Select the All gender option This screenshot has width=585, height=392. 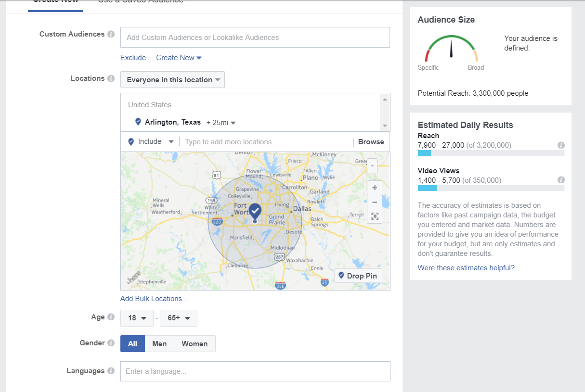(132, 343)
